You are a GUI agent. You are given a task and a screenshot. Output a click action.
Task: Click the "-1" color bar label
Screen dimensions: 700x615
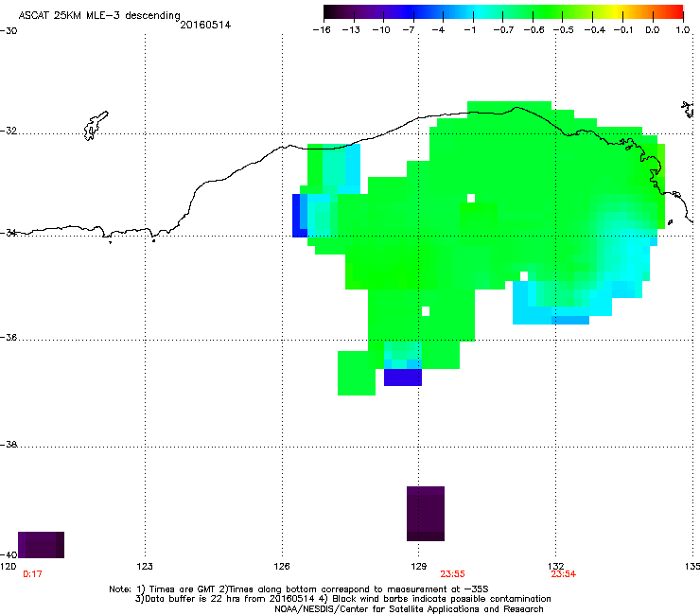(x=469, y=30)
